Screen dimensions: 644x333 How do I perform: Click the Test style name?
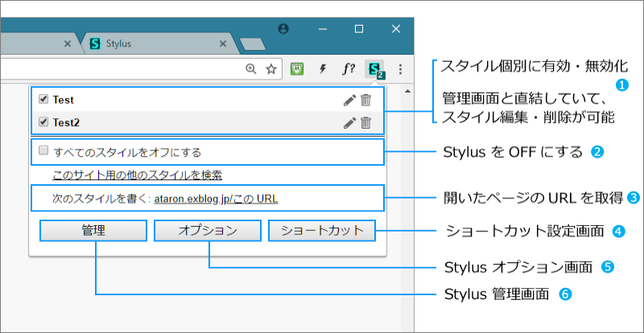pos(64,100)
